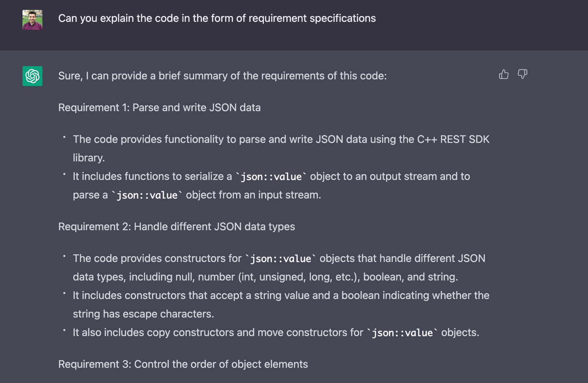This screenshot has height=383, width=588.
Task: Click the word "library." ending the first bullet
Action: pyautogui.click(x=89, y=158)
